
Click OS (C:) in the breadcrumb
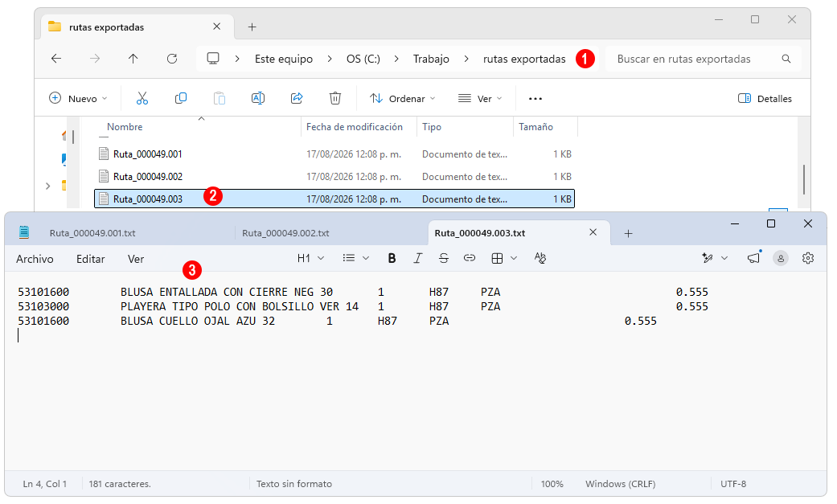(x=363, y=59)
